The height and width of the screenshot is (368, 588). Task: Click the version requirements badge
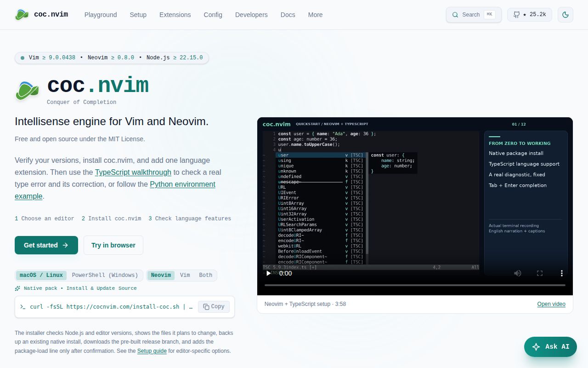click(x=112, y=58)
